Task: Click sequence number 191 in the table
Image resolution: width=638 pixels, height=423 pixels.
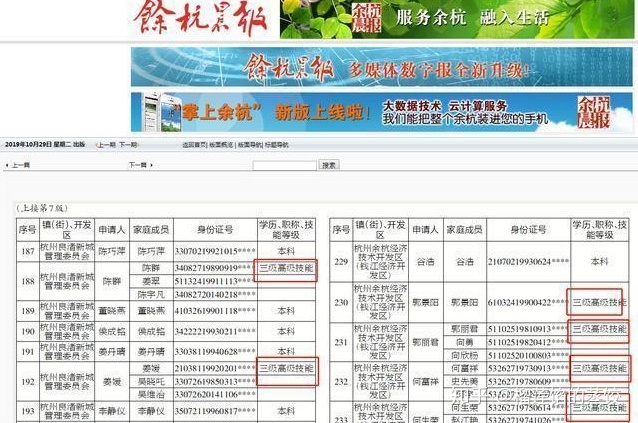Action: [28, 351]
